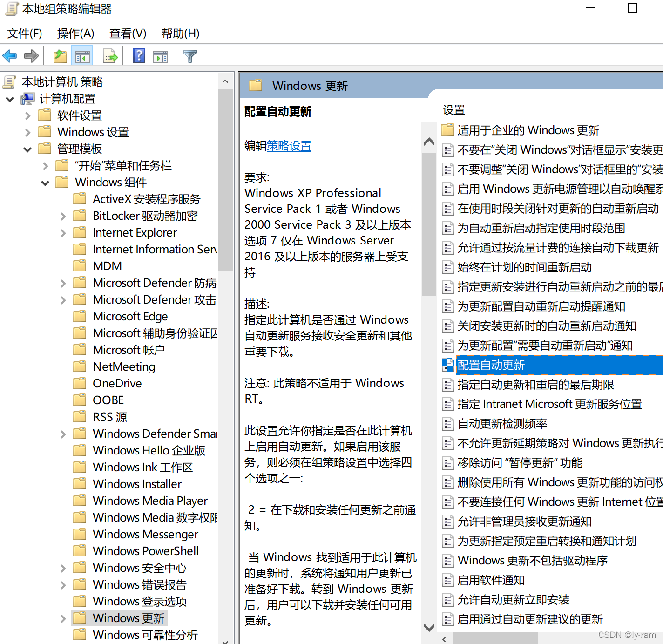Click the policy icon beside 指定自动更新和重启的最后期限
The image size is (663, 644).
click(448, 385)
